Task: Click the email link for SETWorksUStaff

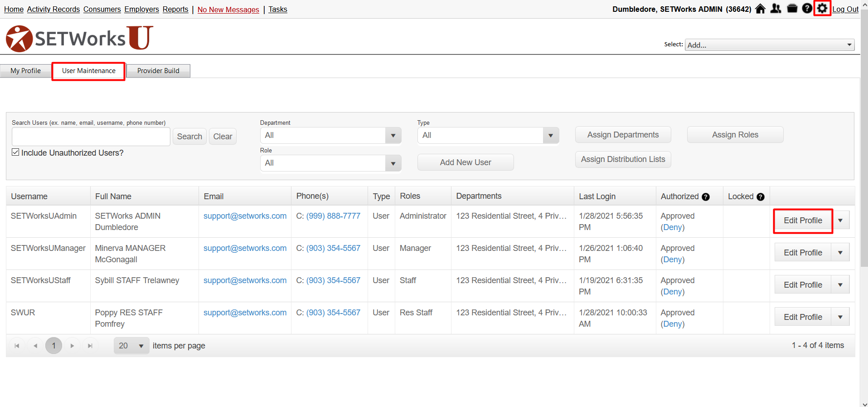Action: pyautogui.click(x=245, y=280)
